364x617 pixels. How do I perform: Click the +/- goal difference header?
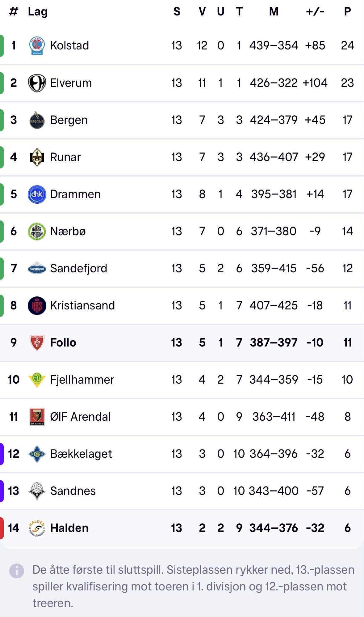point(315,12)
